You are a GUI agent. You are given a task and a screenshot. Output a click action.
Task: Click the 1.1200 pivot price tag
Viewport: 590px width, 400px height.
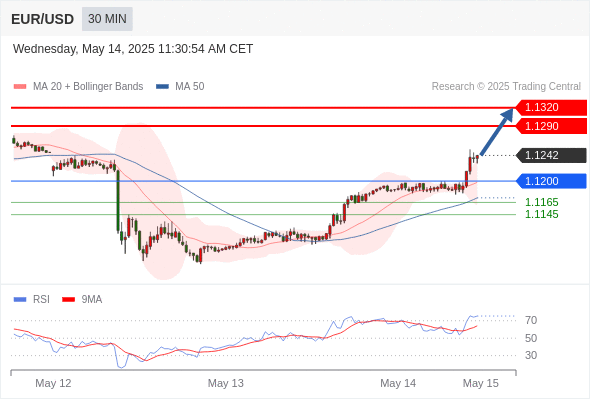[x=551, y=181]
